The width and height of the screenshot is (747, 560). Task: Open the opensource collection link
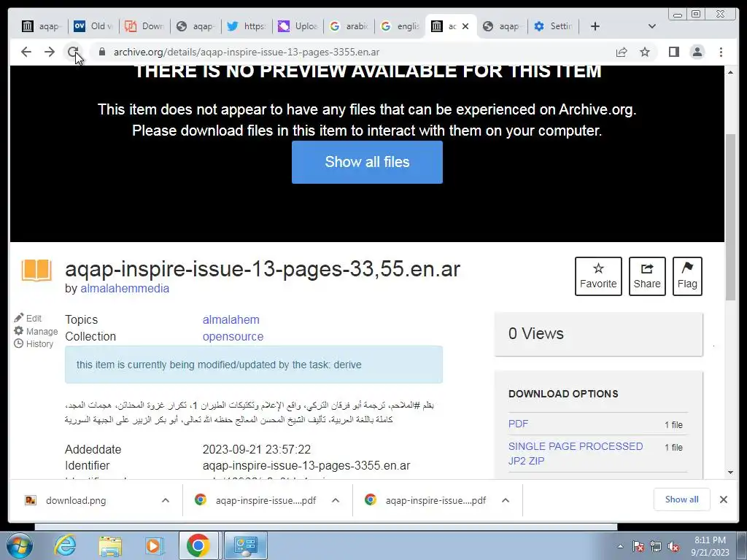pos(233,336)
